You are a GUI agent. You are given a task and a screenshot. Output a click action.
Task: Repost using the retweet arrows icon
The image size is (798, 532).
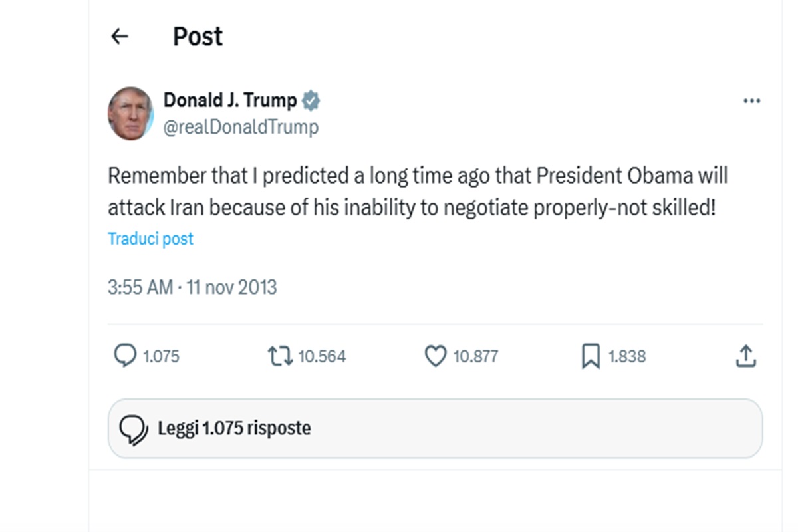point(280,356)
